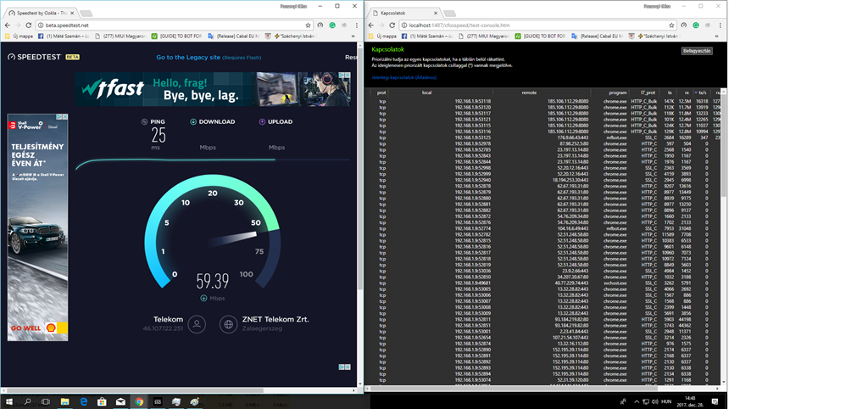Open taskbar search
This screenshot has width=868, height=409.
27,401
